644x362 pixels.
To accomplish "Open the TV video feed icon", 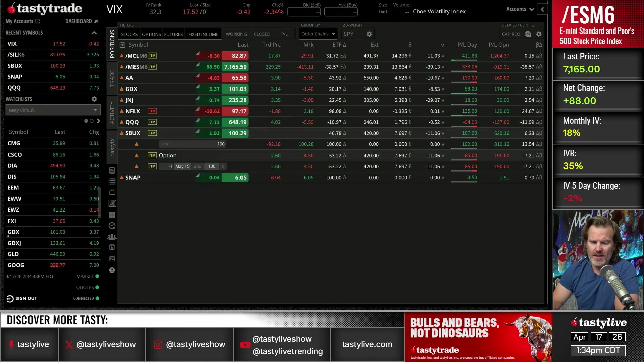I will pyautogui.click(x=112, y=192).
